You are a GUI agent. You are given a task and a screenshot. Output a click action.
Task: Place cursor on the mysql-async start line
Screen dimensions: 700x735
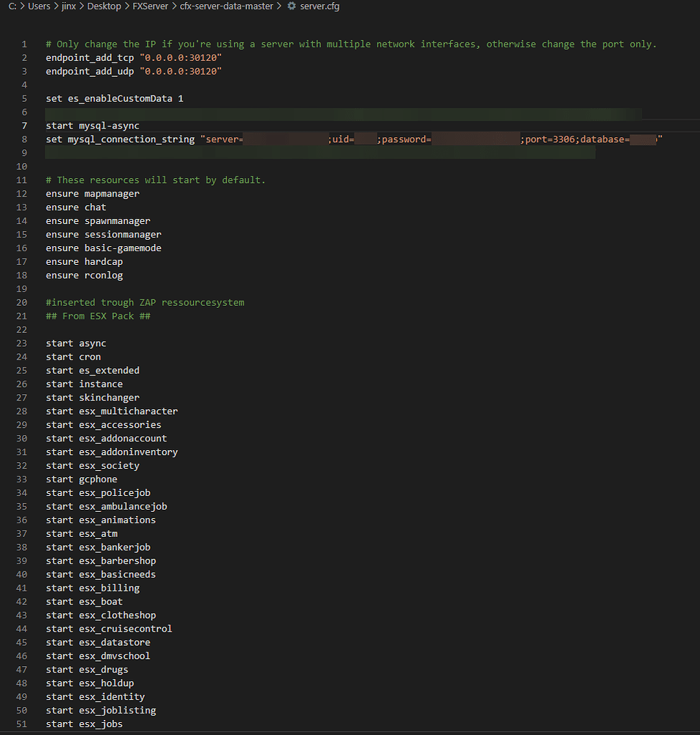click(92, 125)
